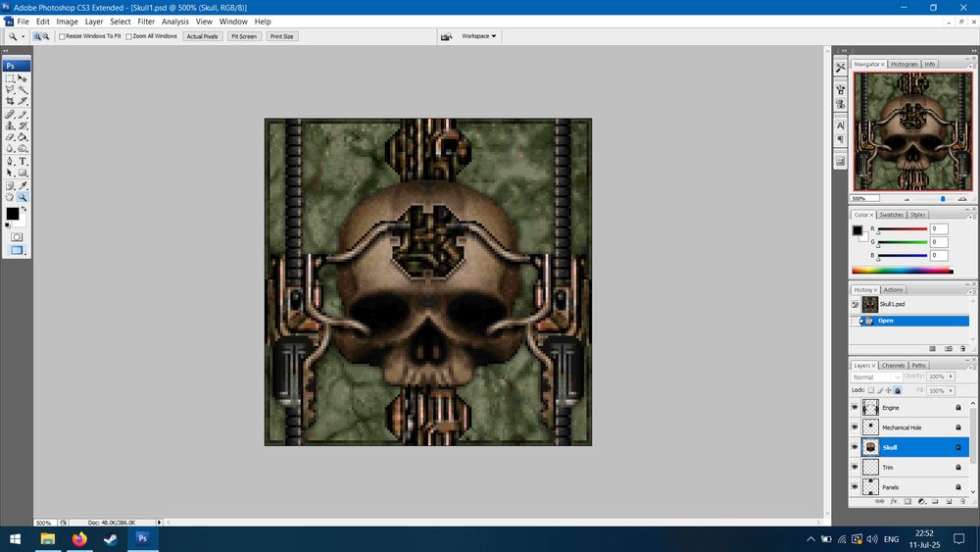Screen dimensions: 980x552
Task: Enable Zoom All Windows checkbox
Action: click(x=128, y=36)
